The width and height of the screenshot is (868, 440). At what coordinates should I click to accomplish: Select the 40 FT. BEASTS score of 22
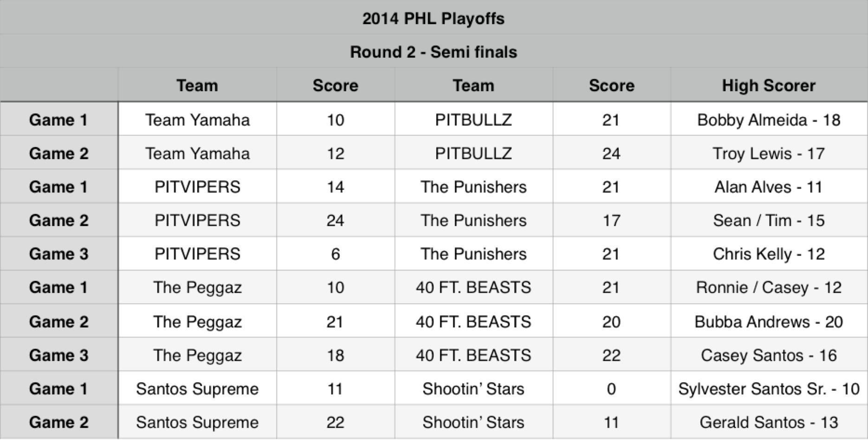pyautogui.click(x=611, y=356)
